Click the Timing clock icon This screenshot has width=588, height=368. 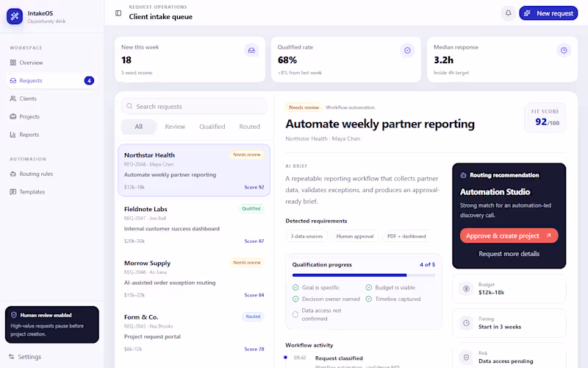466,323
